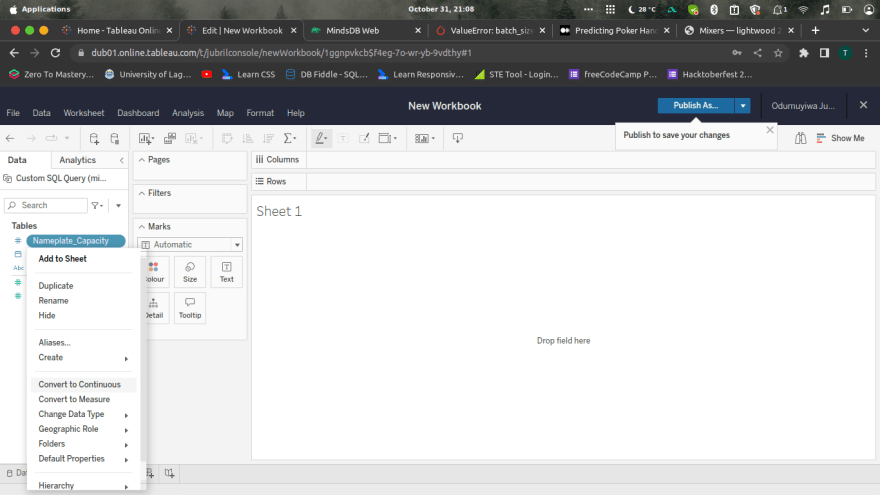This screenshot has height=495, width=880.
Task: Click the Highlight pen icon
Action: click(321, 138)
